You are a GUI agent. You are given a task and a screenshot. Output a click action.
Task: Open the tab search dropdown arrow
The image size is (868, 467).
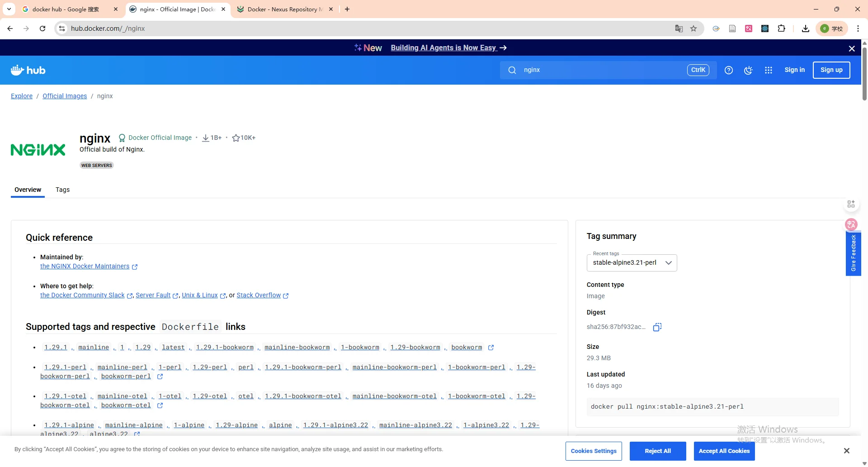coord(9,9)
